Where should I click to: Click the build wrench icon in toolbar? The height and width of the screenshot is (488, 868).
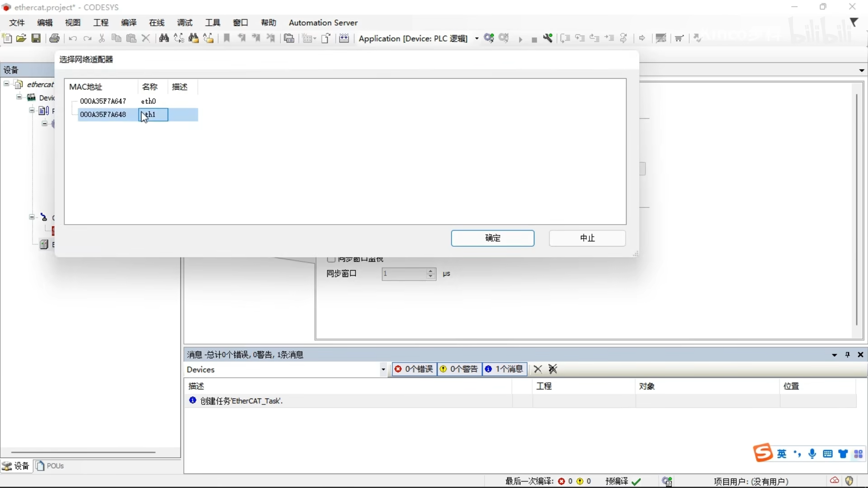(x=548, y=38)
